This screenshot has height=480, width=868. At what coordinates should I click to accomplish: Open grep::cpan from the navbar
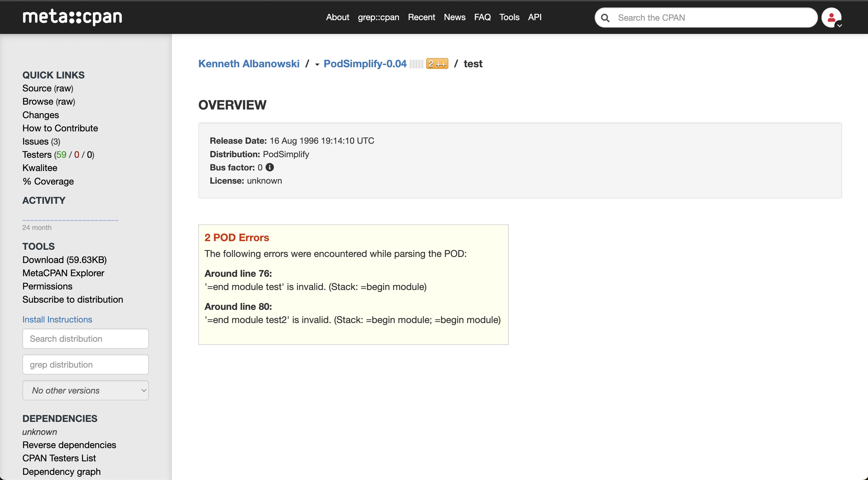378,17
